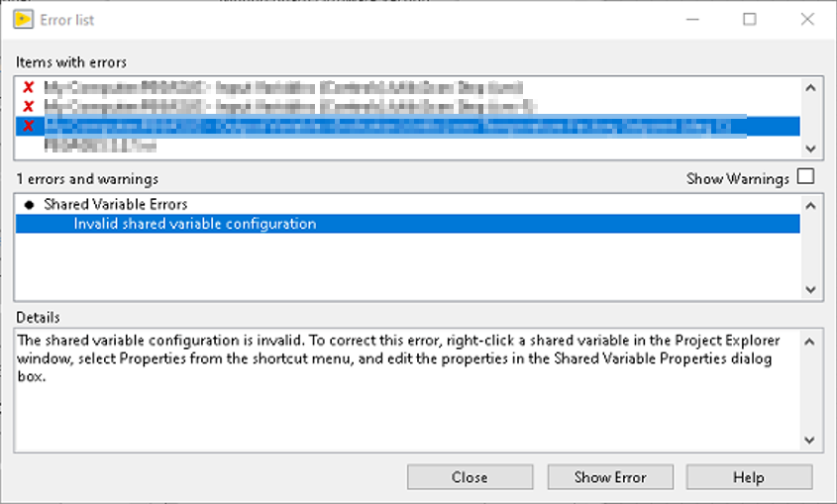The width and height of the screenshot is (837, 504).
Task: Click the down arrow in the Details scrollbar
Action: tap(810, 440)
